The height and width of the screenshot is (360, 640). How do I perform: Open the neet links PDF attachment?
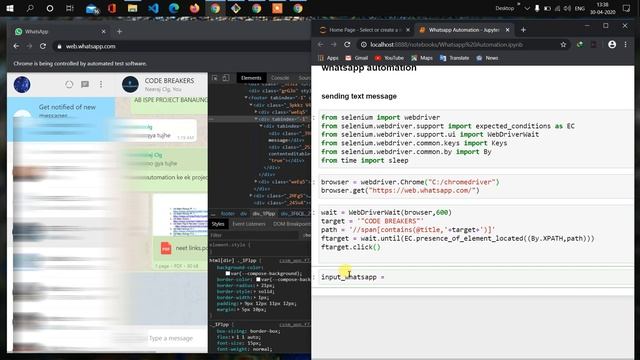[181, 248]
